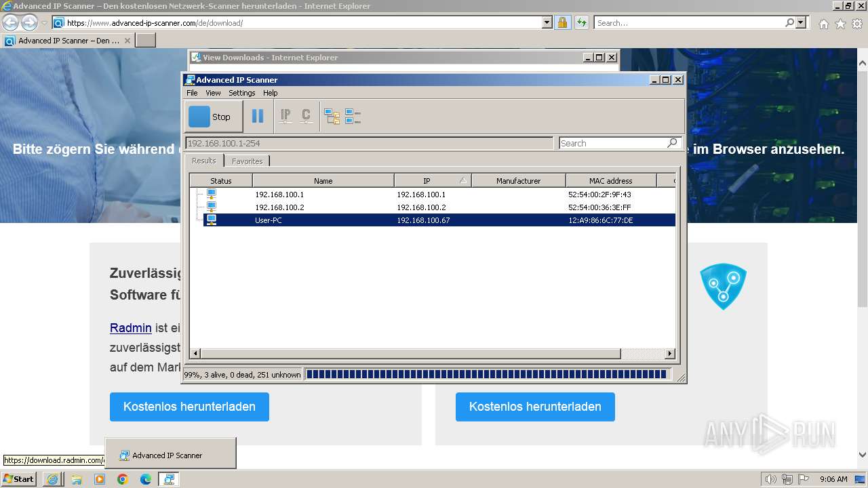
Task: Open Chrome from taskbar
Action: 123,479
